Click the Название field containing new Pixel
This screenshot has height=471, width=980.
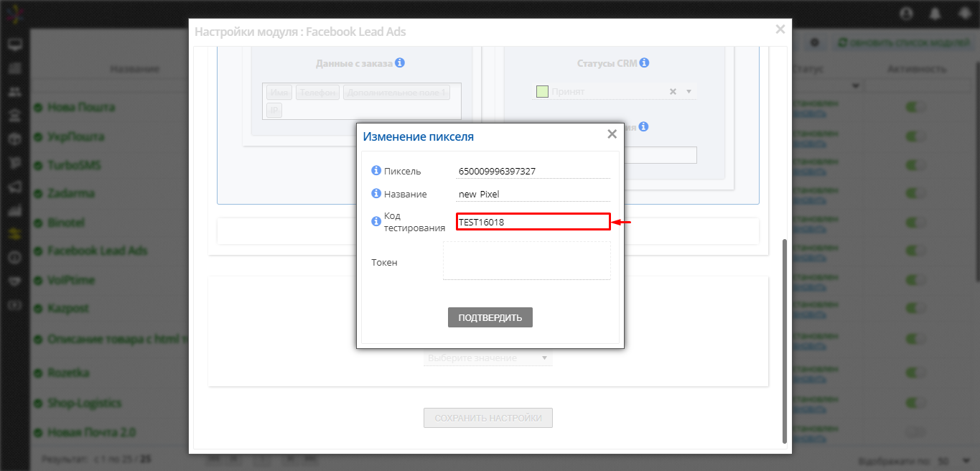point(533,194)
